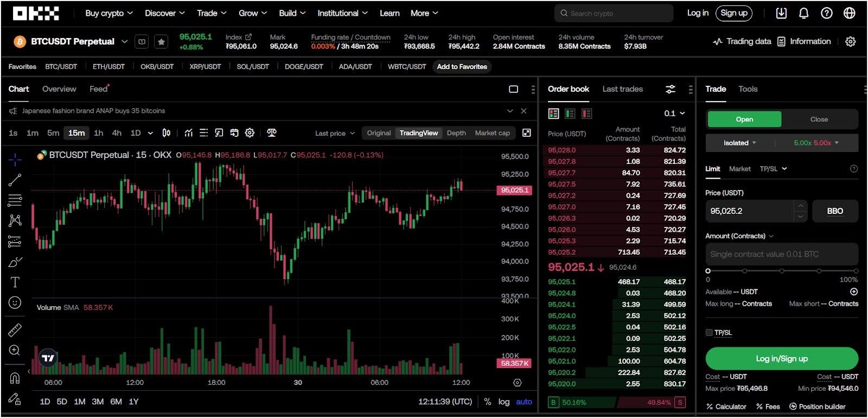This screenshot has width=868, height=418.
Task: Open the Fibonacci/horizontal lines tool
Action: (x=15, y=200)
